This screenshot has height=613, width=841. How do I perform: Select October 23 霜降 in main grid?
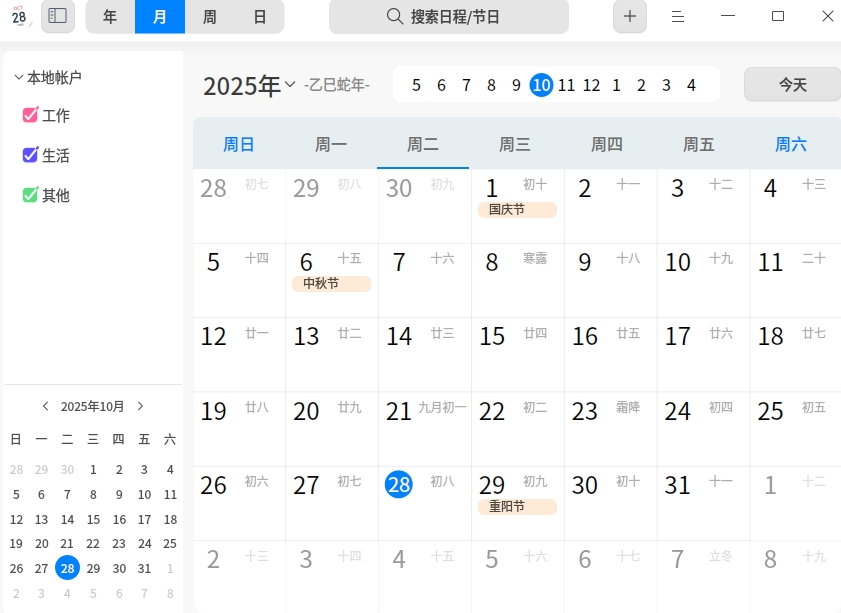(610, 429)
